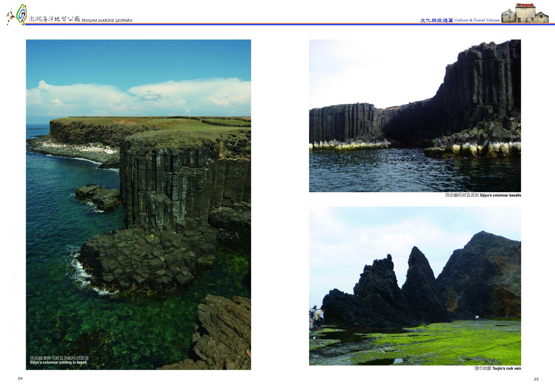
Task: Click the Chinese caption 西吉嶼清晰可見玄武岩柱狀節理
Action: point(59,358)
